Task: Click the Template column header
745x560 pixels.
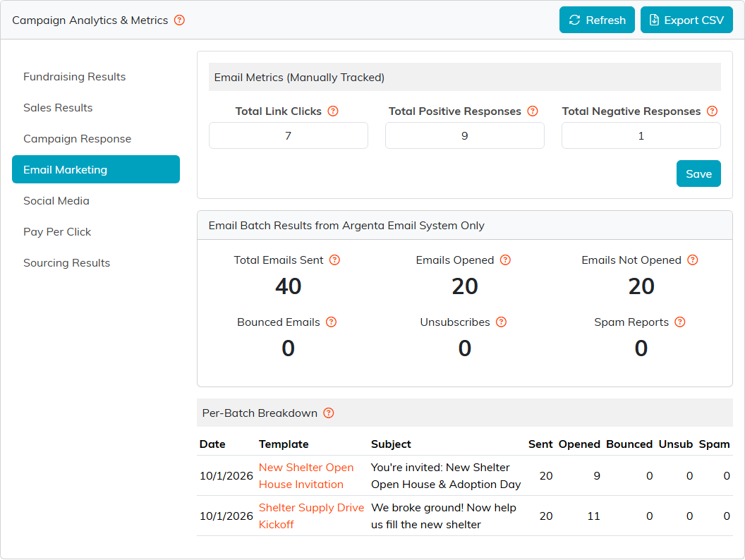Action: click(284, 444)
